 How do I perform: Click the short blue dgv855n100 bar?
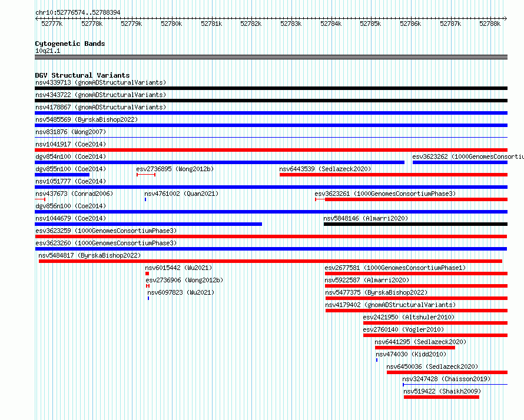62,175
